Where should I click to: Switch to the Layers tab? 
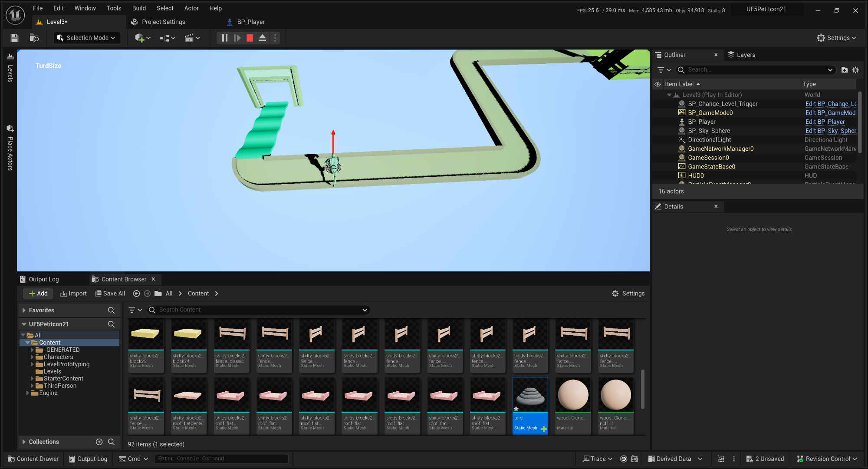745,55
